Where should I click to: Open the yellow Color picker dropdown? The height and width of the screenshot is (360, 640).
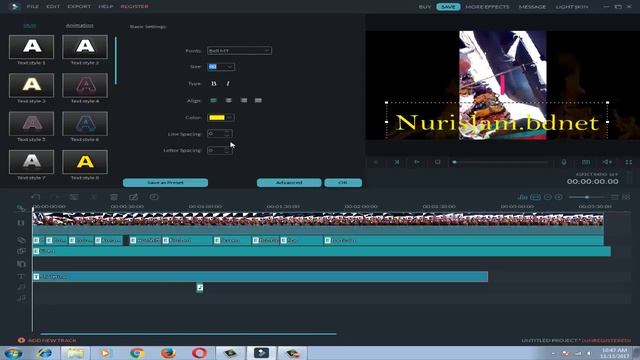pyautogui.click(x=221, y=118)
